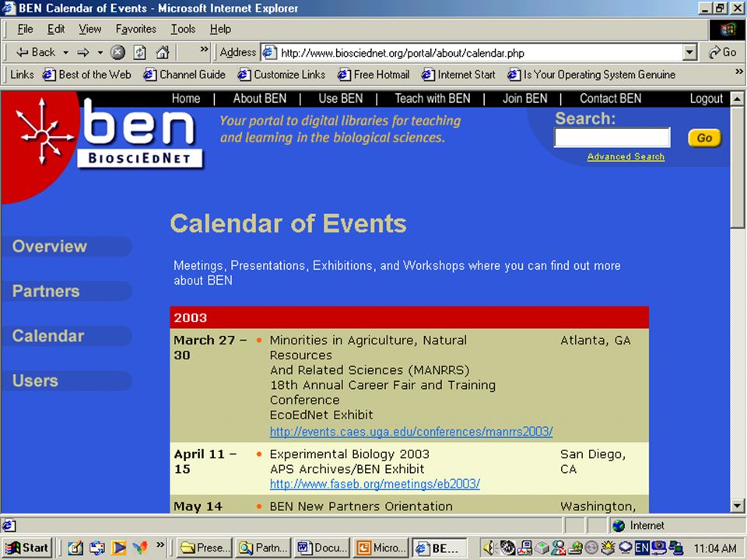Click the page scrollbar up arrow
This screenshot has height=560, width=747.
click(x=737, y=99)
